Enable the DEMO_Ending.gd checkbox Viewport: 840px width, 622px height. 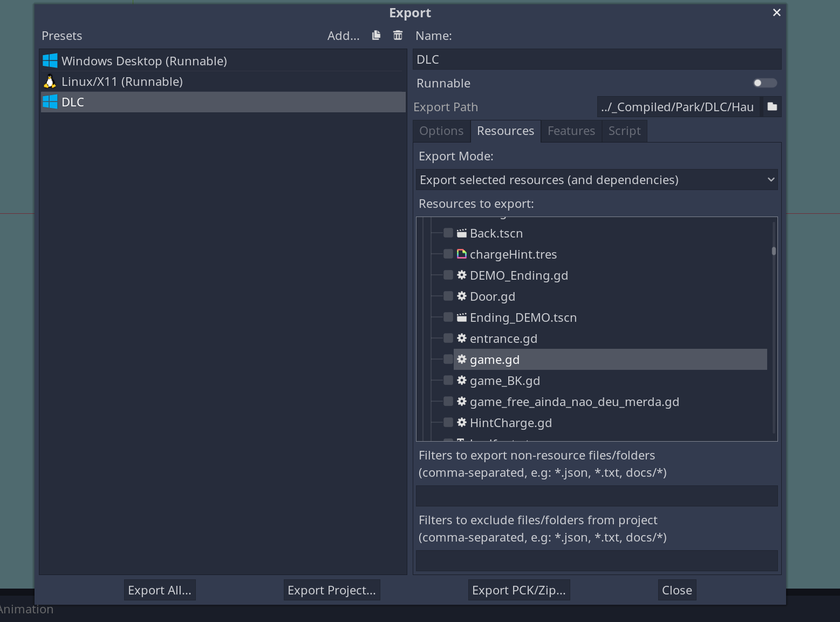pos(448,275)
